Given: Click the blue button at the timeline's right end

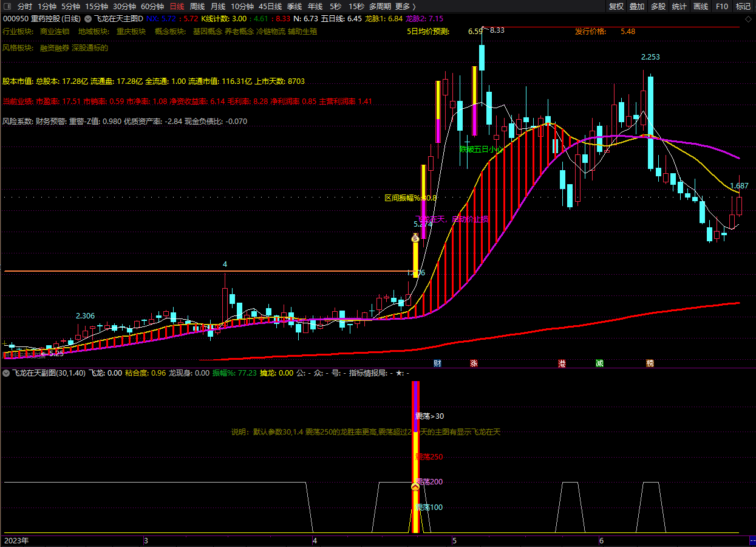Looking at the screenshot, I should [x=752, y=540].
